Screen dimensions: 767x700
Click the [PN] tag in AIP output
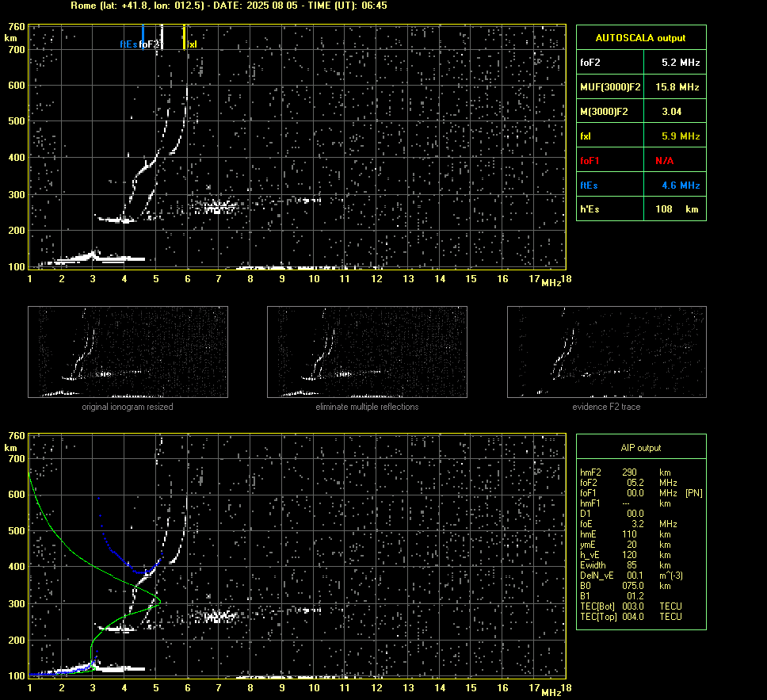click(693, 493)
